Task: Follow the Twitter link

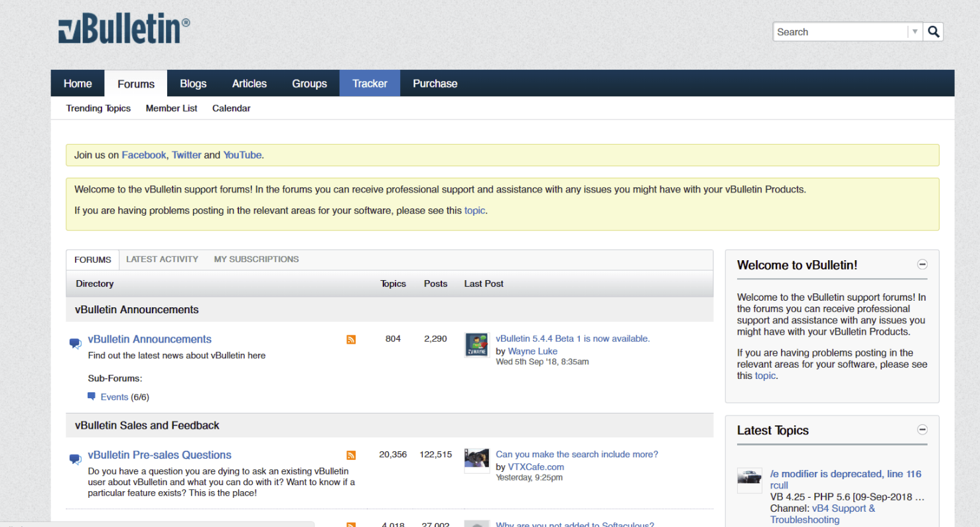Action: click(186, 155)
